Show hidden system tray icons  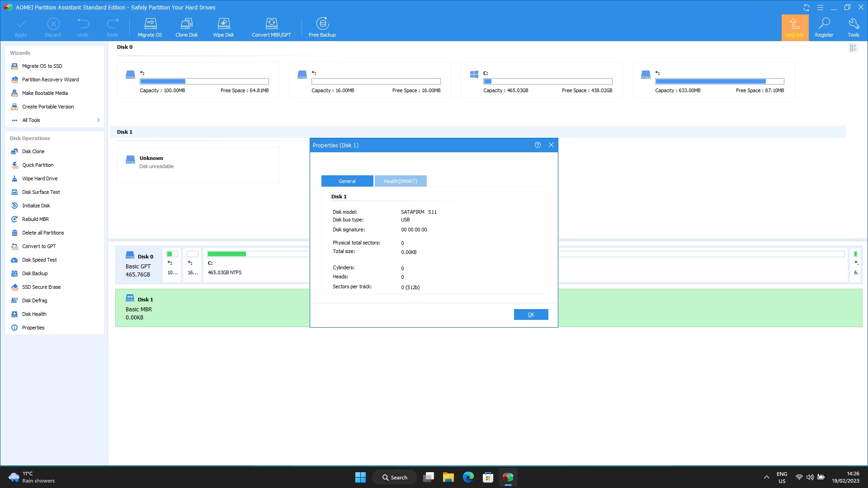(767, 477)
